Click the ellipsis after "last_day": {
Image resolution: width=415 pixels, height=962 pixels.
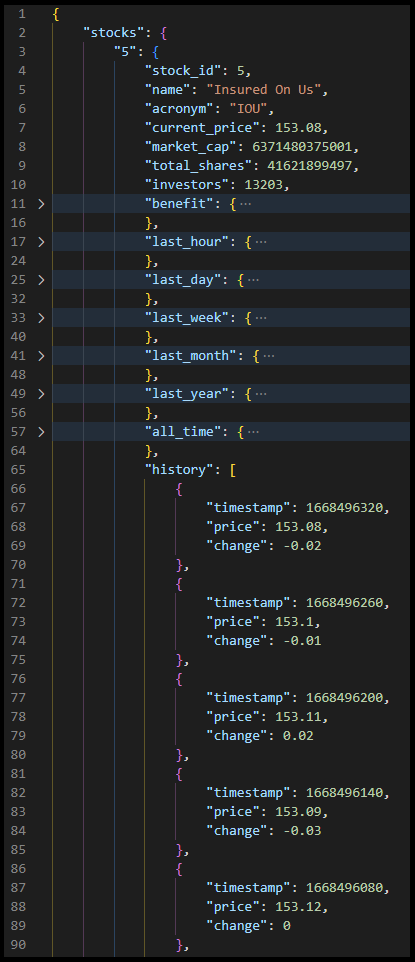(253, 280)
